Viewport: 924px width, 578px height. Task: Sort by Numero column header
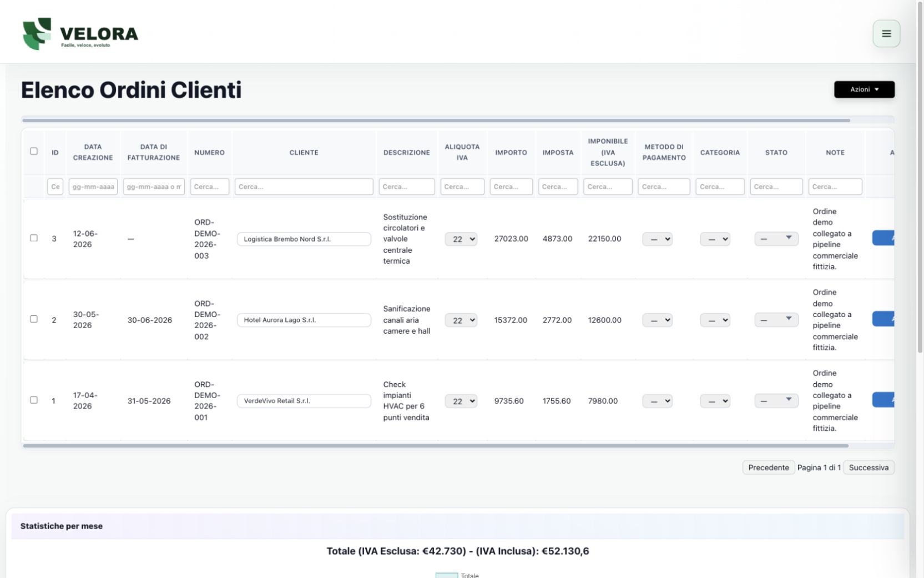(209, 152)
